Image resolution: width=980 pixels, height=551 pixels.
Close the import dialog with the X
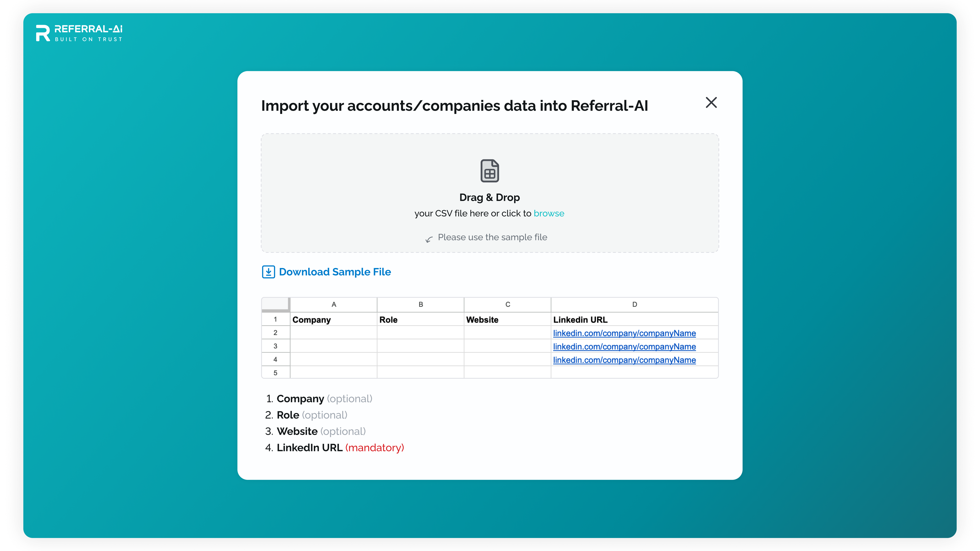click(711, 103)
